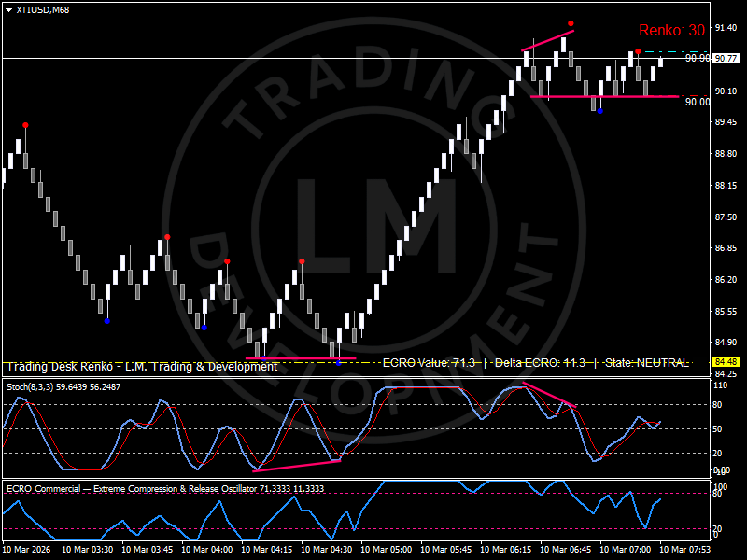The height and width of the screenshot is (560, 747).
Task: Click the first red dot at far-left peak
Action: click(x=25, y=125)
